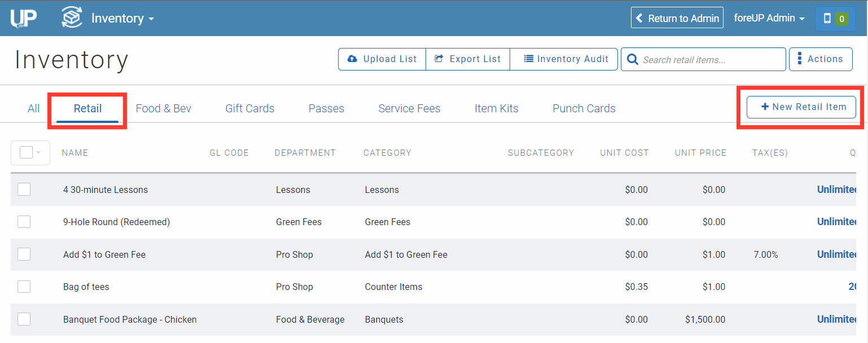
Task: Open Inventory Audit list icon
Action: coord(528,59)
